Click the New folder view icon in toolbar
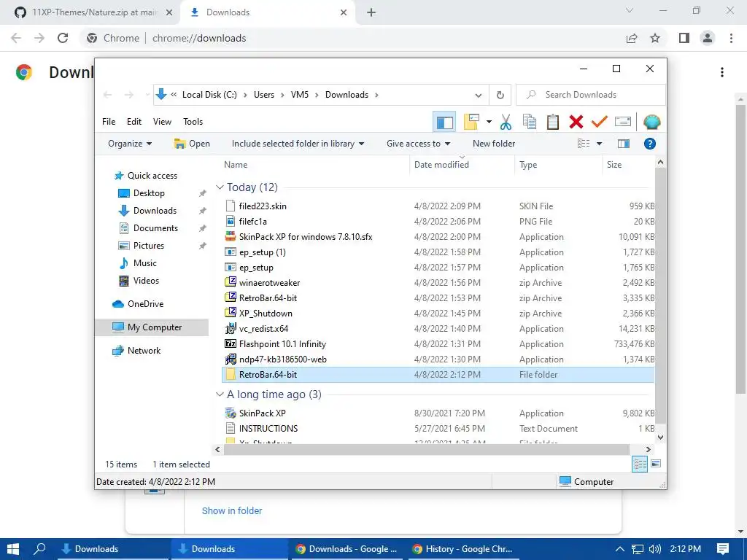This screenshot has height=560, width=747. [471, 122]
